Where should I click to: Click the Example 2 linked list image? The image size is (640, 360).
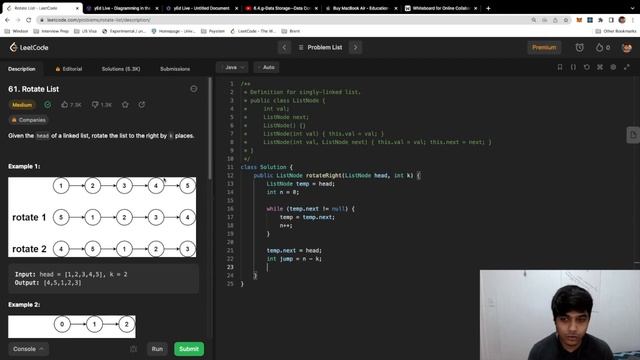click(72, 326)
